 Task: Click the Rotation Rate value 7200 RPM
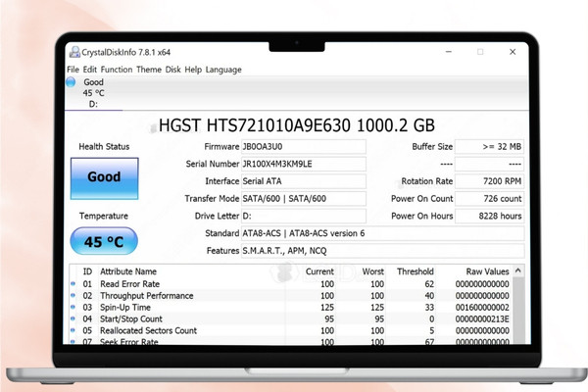coord(489,181)
